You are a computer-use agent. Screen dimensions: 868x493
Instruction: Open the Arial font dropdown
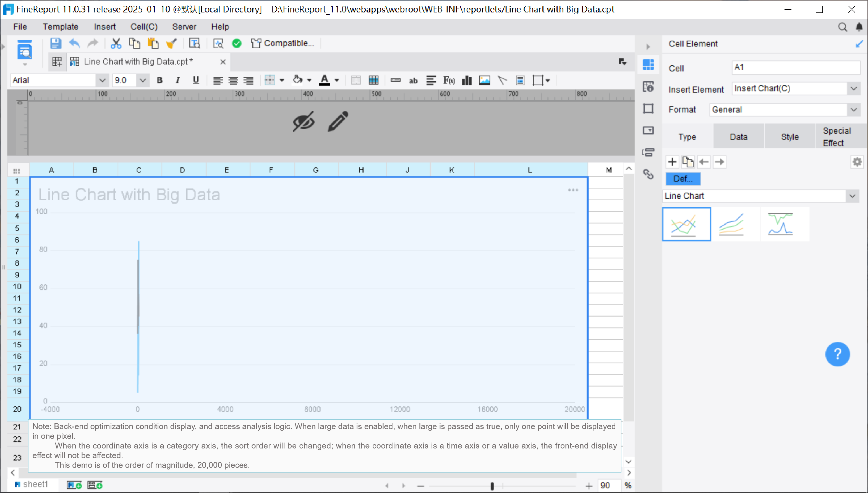[x=102, y=80]
